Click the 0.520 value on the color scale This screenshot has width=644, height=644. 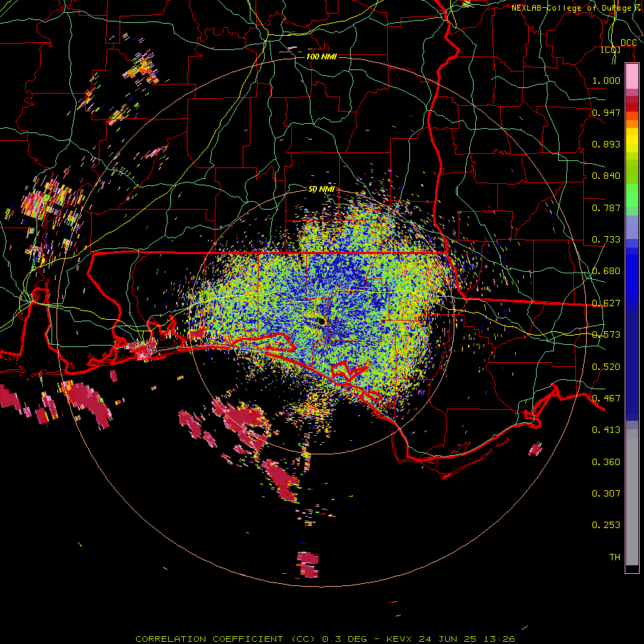coord(606,367)
